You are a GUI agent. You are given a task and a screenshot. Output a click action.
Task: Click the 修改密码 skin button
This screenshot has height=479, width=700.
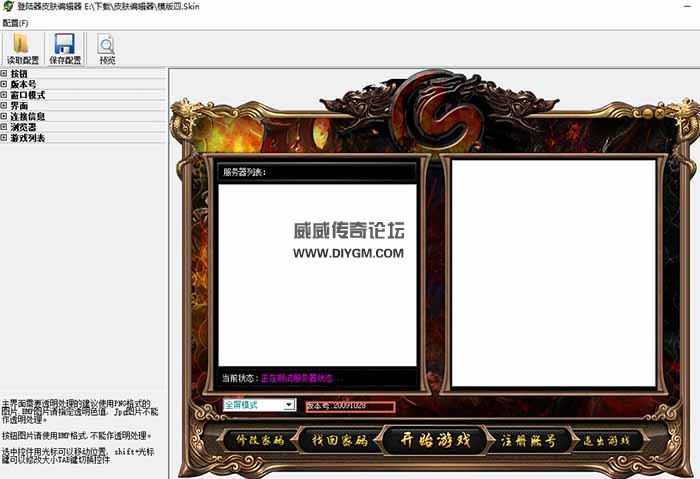click(x=260, y=441)
